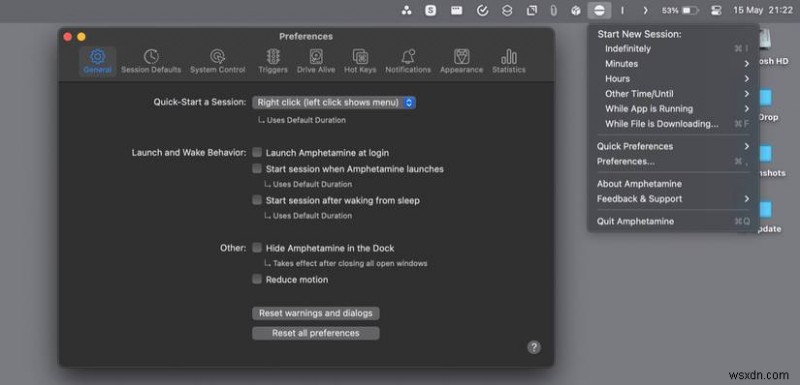
Task: Expand Feedback & Support submenu
Action: (673, 199)
